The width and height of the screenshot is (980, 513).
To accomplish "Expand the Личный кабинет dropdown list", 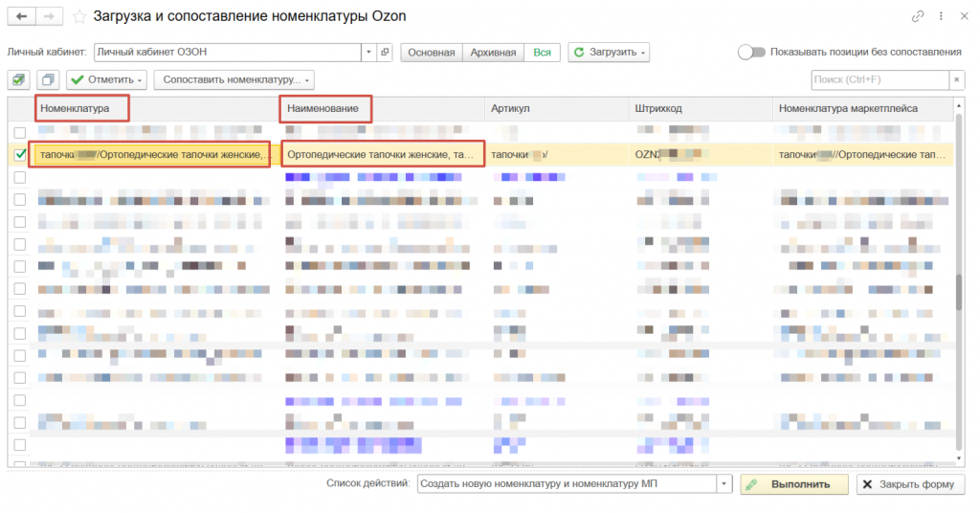I will 369,52.
